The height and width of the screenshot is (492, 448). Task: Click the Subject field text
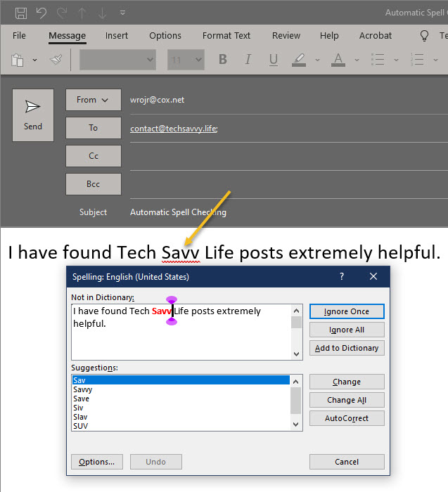(x=178, y=212)
